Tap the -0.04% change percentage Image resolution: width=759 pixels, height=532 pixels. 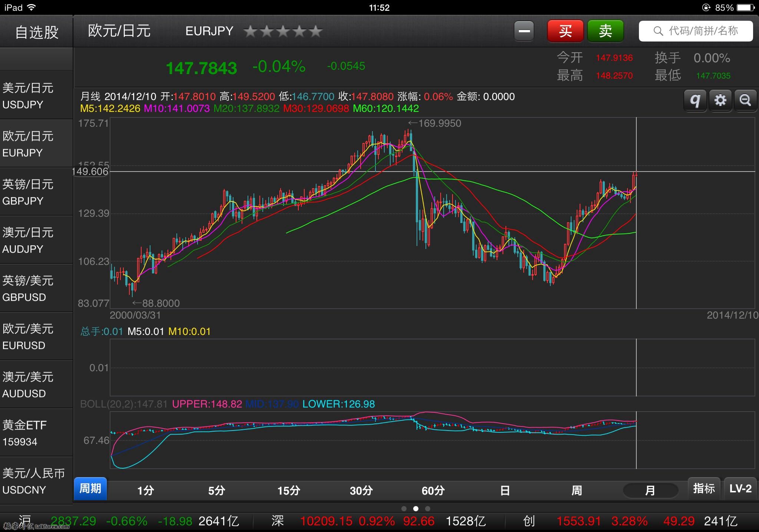[x=279, y=67]
